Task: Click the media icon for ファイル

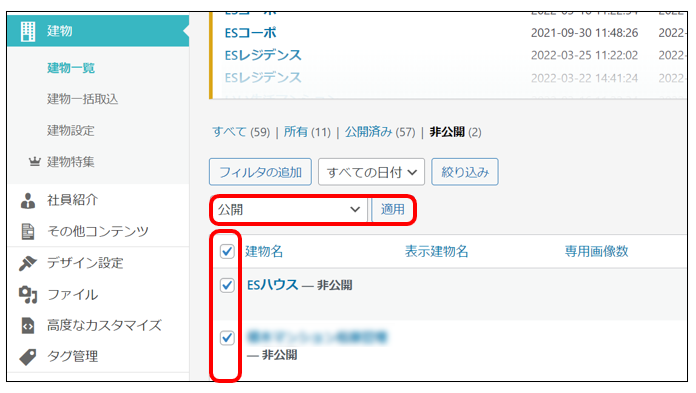Action: coord(28,294)
